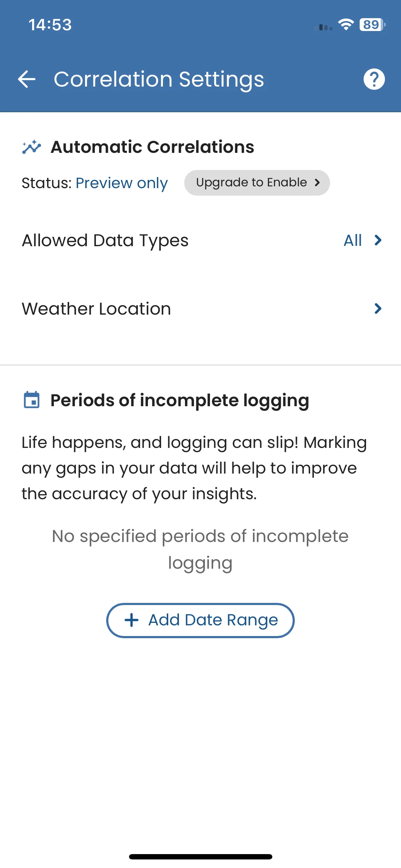
Task: Tap the Correlation Settings page title
Action: (159, 79)
